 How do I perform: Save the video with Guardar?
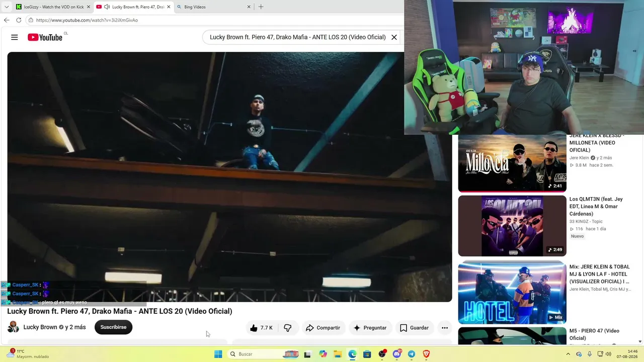coord(414,328)
